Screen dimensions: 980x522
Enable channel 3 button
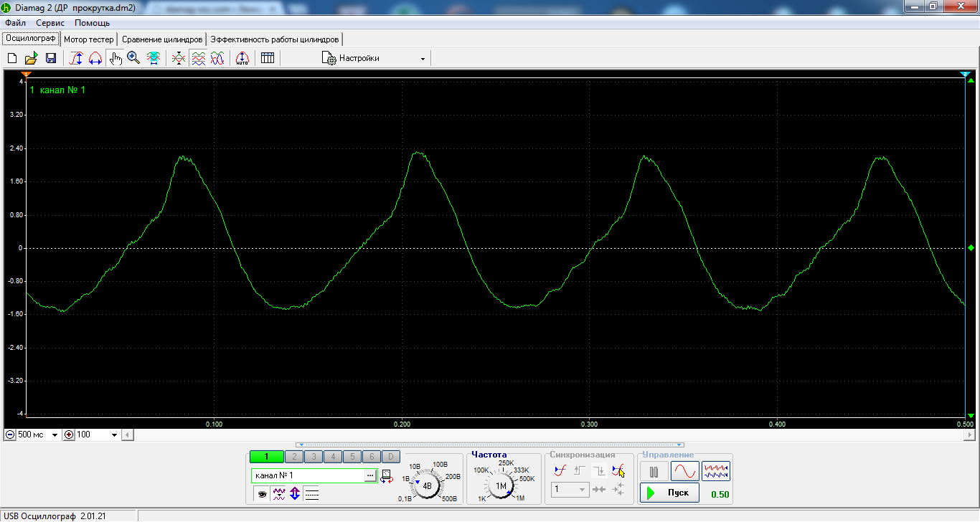tap(314, 457)
